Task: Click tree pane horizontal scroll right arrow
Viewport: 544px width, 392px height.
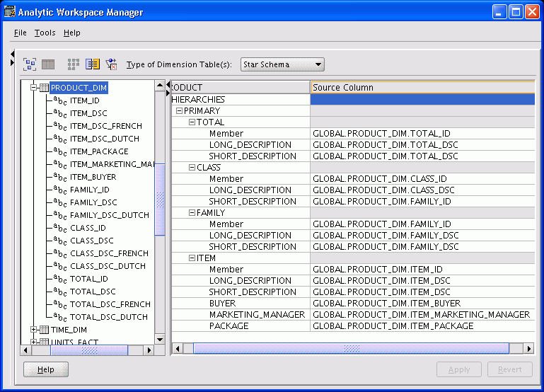Action: pos(149,350)
